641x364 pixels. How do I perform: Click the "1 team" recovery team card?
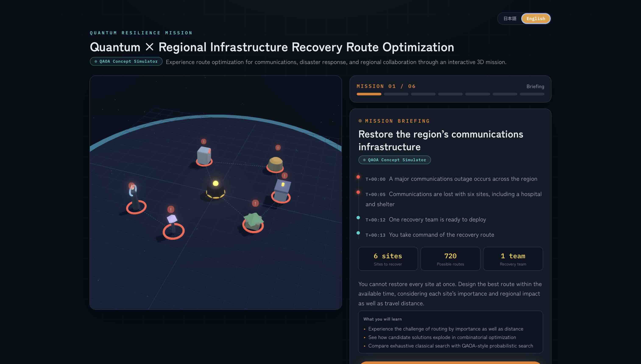[513, 259]
